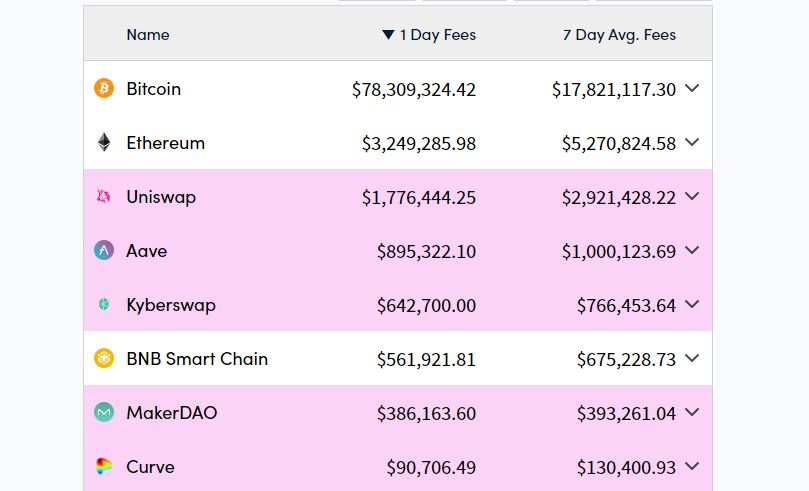The image size is (809, 491).
Task: Click the Aave logo icon
Action: point(104,251)
